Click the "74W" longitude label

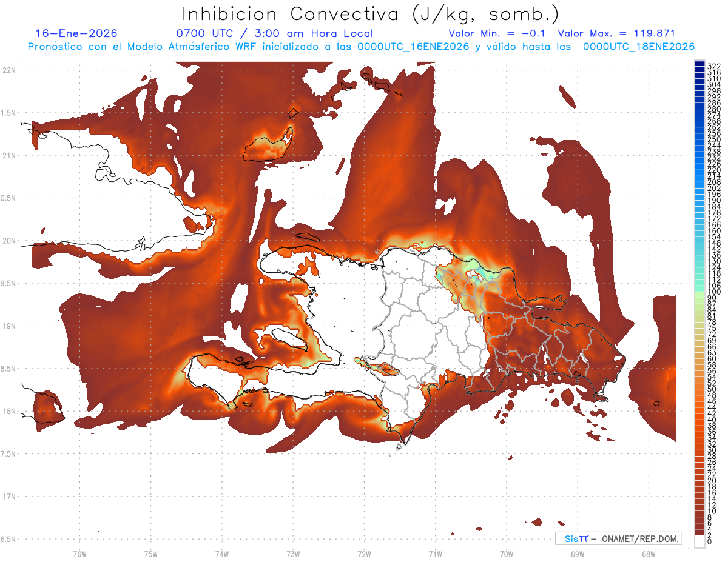222,554
